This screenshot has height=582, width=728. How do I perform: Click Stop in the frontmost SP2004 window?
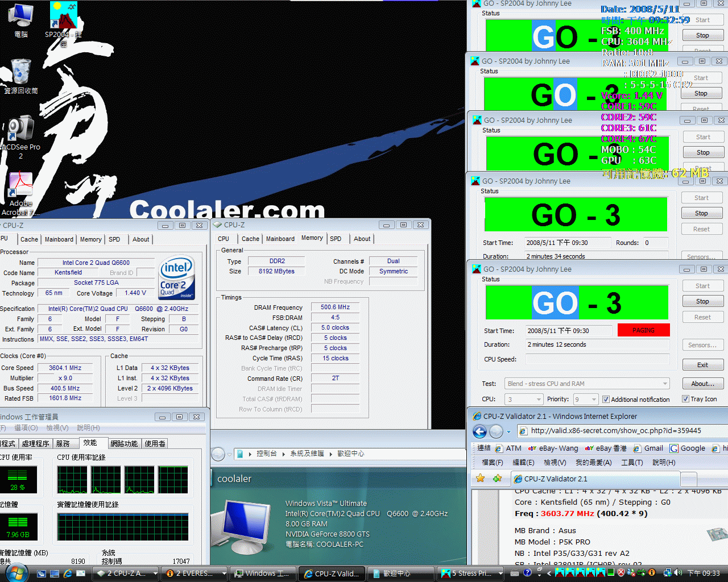702,301
